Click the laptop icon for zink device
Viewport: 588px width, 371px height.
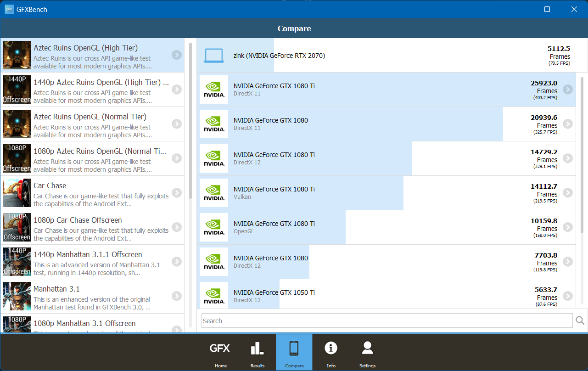(x=214, y=56)
